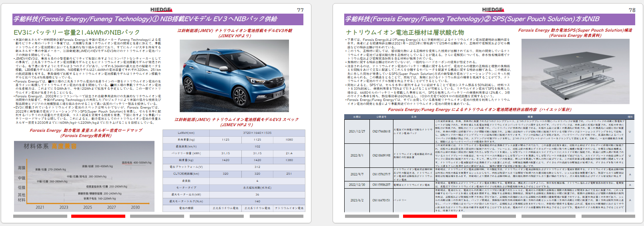Click patent number 'CN115986207'
The width and height of the screenshot is (644, 226).
pos(381,185)
